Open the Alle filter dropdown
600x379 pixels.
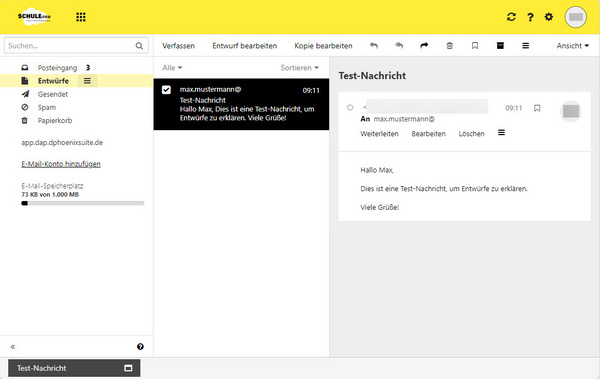point(172,68)
